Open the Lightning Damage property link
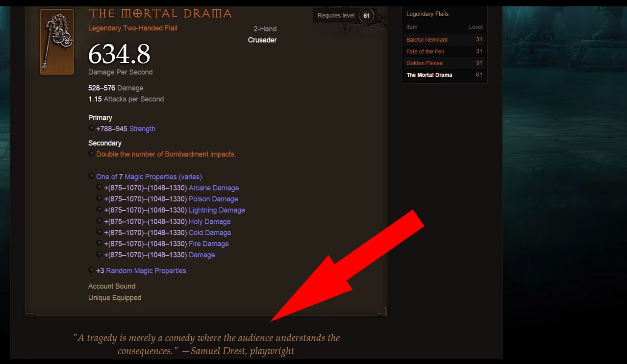This screenshot has width=627, height=364. pos(217,210)
